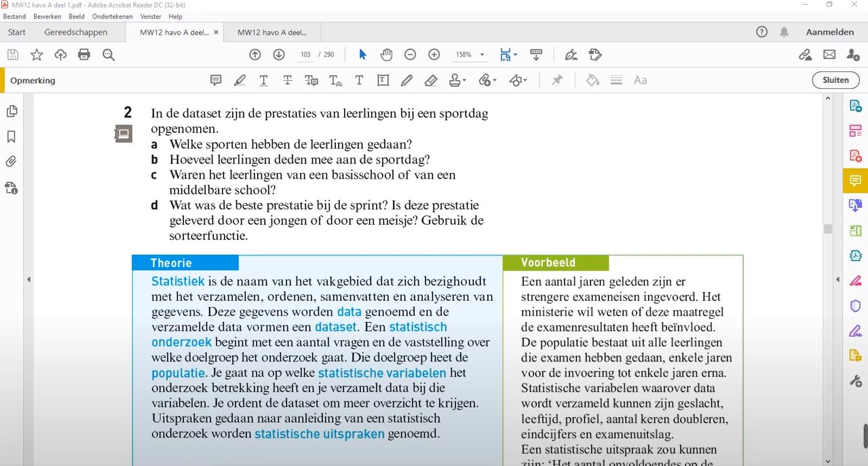Click the Aanmelden sign-in button

pos(830,32)
